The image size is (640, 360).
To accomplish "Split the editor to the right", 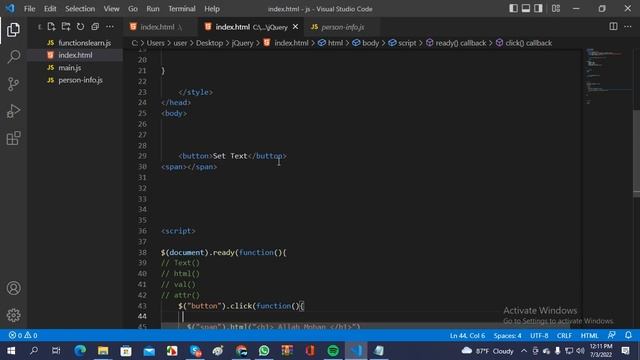I will (613, 27).
